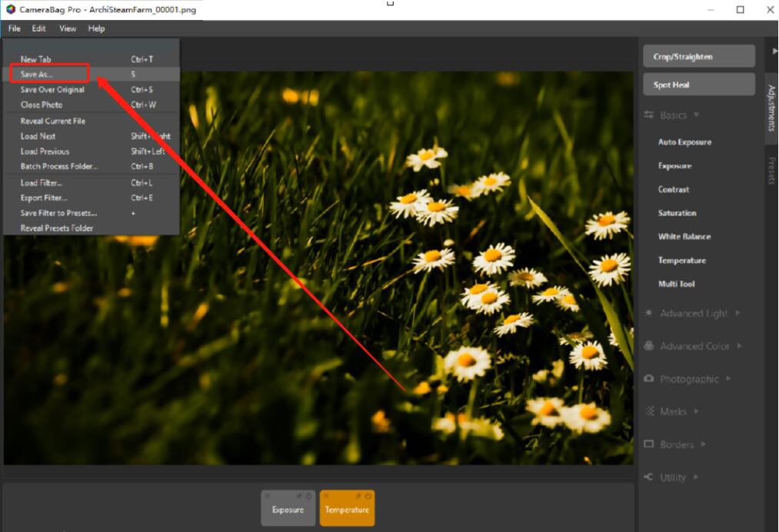This screenshot has height=532, width=779.
Task: Add the Contrast adjustment
Action: click(x=673, y=189)
